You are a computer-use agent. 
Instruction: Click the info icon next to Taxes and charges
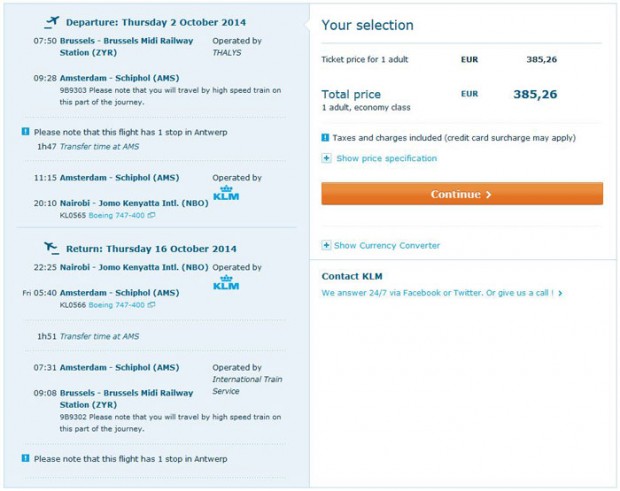click(x=326, y=138)
